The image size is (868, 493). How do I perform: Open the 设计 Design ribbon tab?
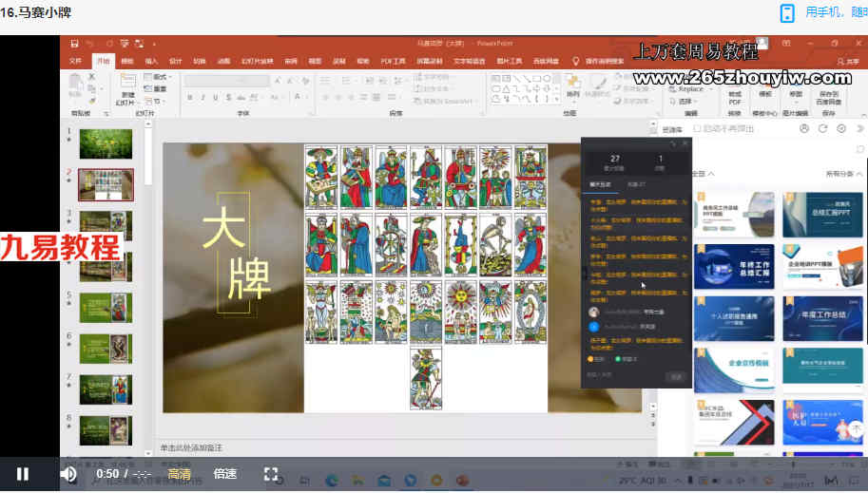176,61
